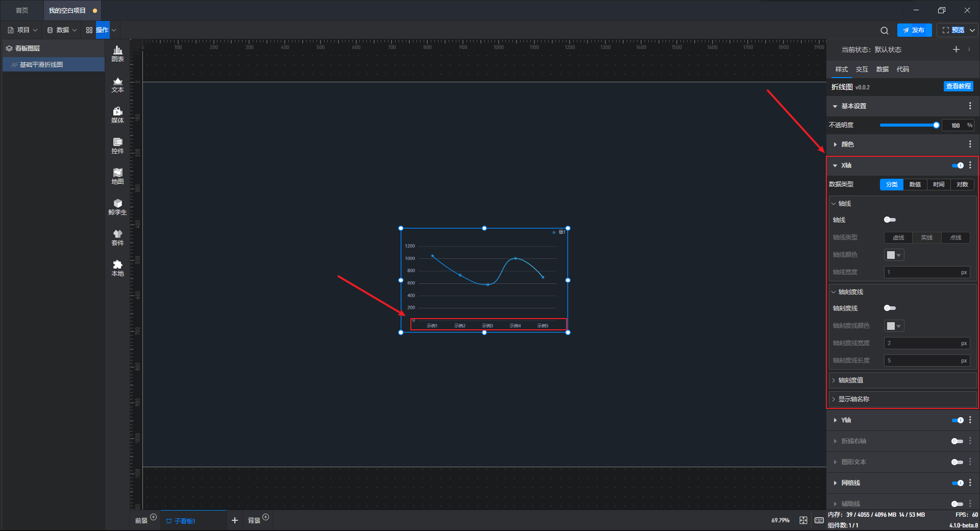The width and height of the screenshot is (980, 531).
Task: Open X轴 section more options menu
Action: coord(970,165)
